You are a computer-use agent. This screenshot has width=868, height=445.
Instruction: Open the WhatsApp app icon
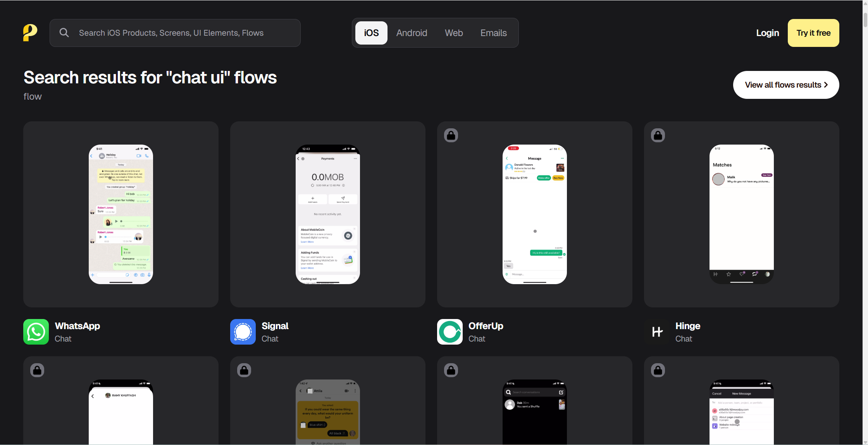click(36, 332)
